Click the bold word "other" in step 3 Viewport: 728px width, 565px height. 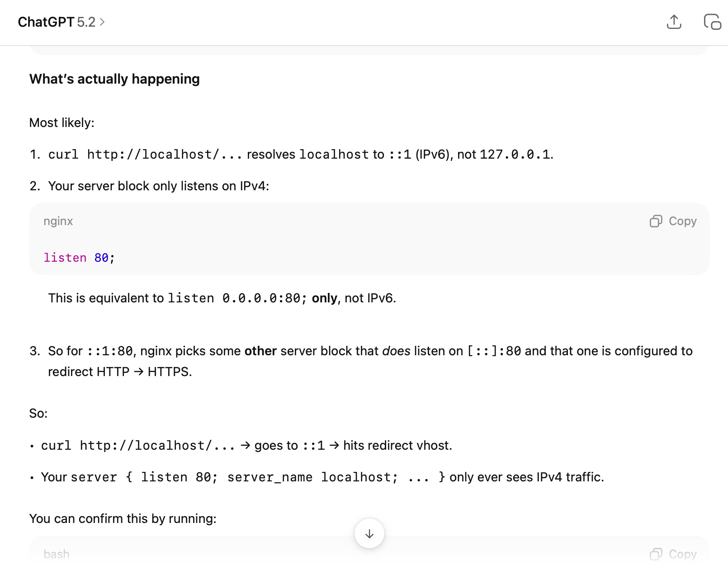coord(260,351)
